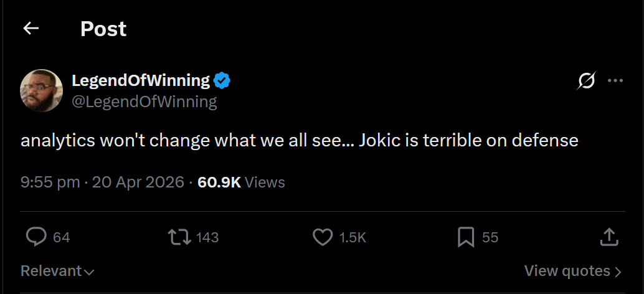This screenshot has width=644, height=294.
Task: Open the LegendOfWinning profile picture
Action: coord(42,90)
